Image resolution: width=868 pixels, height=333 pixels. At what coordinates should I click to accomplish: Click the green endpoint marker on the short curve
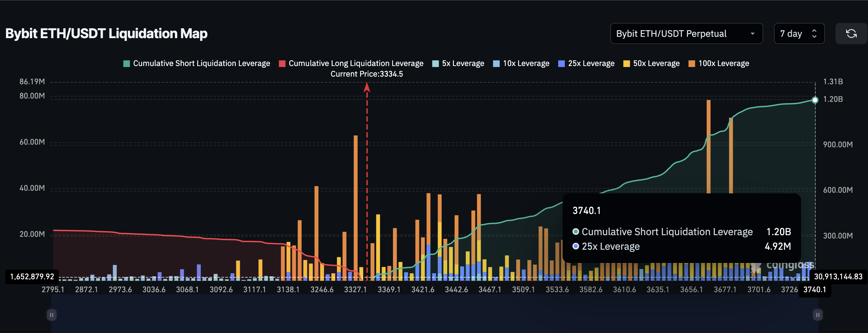click(815, 100)
